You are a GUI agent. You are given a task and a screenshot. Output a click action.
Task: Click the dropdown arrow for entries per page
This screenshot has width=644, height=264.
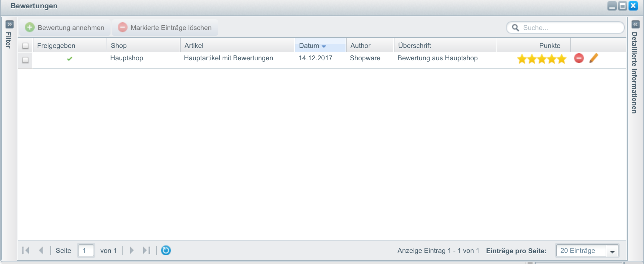pos(612,251)
